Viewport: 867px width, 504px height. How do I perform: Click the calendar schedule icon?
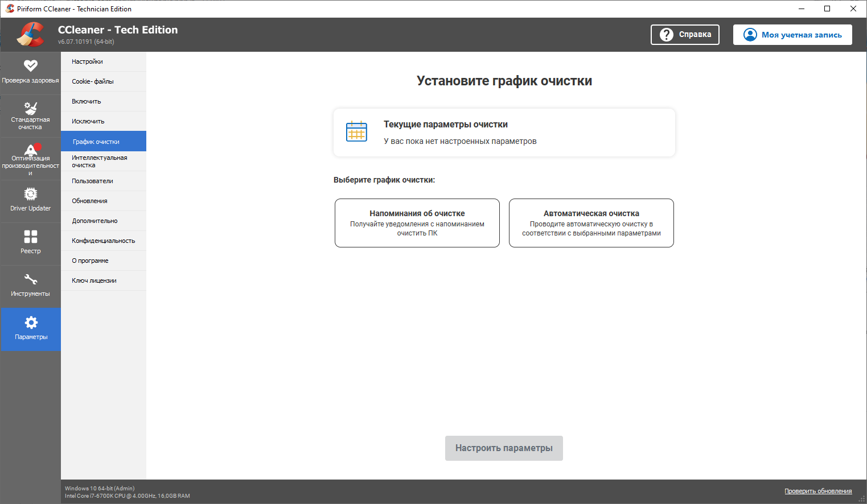tap(357, 131)
